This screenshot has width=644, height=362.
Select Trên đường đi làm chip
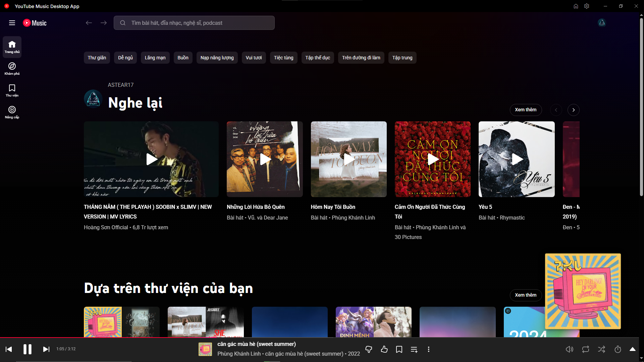361,58
